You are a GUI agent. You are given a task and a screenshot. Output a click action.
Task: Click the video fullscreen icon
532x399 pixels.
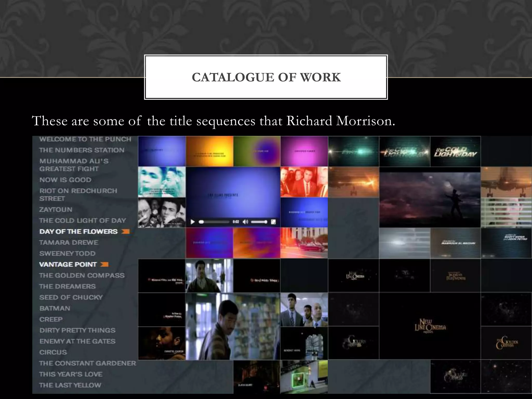(x=273, y=222)
